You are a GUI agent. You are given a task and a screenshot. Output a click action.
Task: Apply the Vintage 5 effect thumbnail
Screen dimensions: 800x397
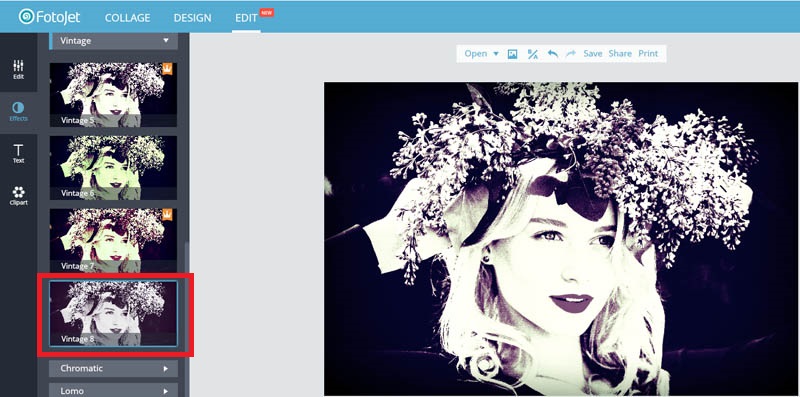coord(113,94)
